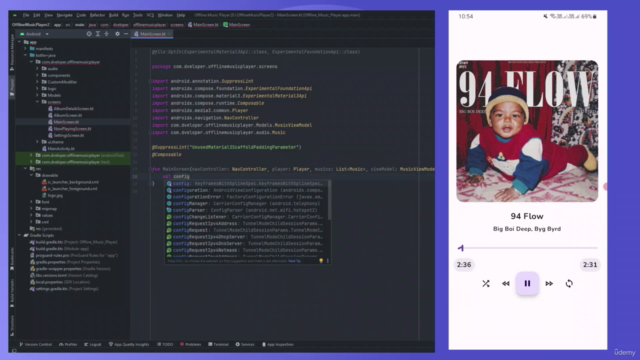This screenshot has width=640, height=360.
Task: Toggle the repeat icon in the player
Action: click(x=569, y=283)
